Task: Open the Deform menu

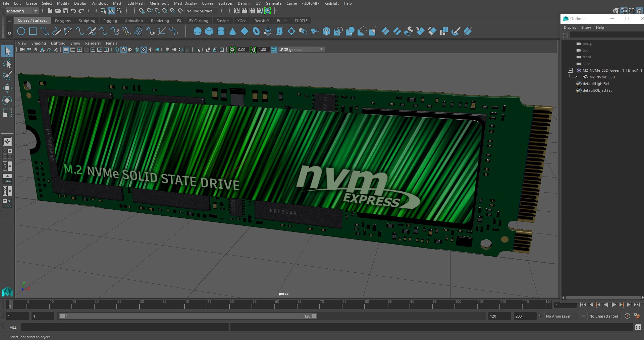Action: tap(244, 3)
